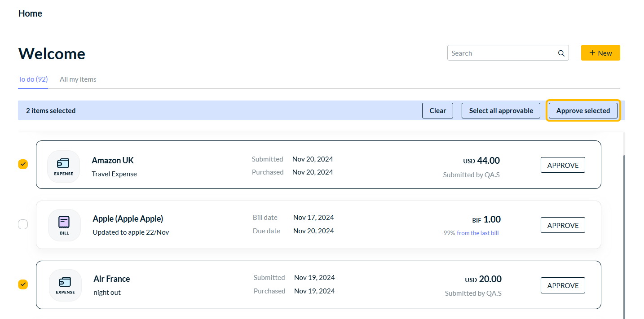The width and height of the screenshot is (644, 319).
Task: Clear the current selection
Action: click(x=437, y=111)
